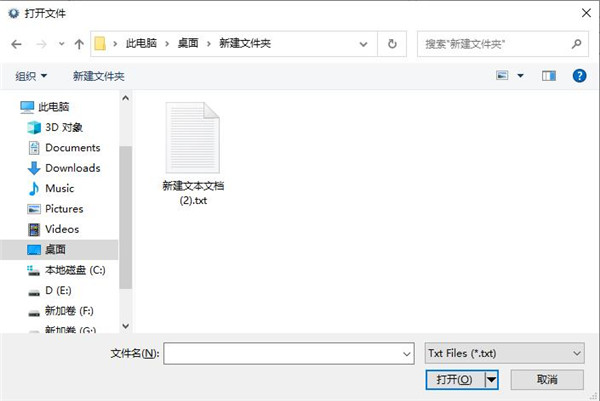Screen dimensions: 600x401
Task: Open the 打开 button dropdown arrow
Action: coord(491,380)
